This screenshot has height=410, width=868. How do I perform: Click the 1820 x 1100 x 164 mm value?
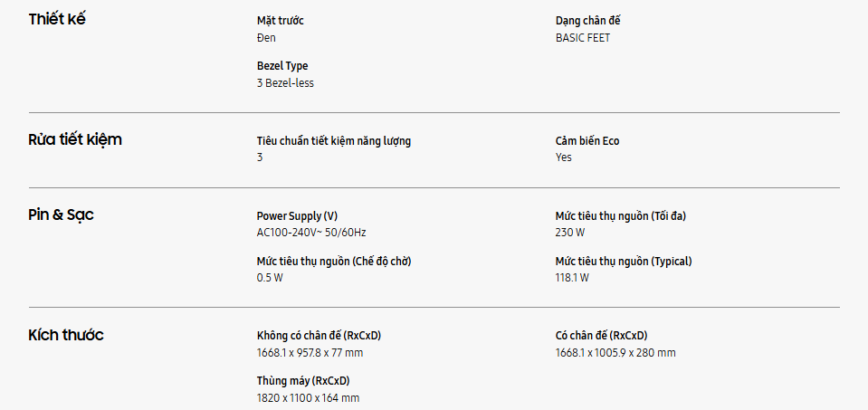coord(308,398)
